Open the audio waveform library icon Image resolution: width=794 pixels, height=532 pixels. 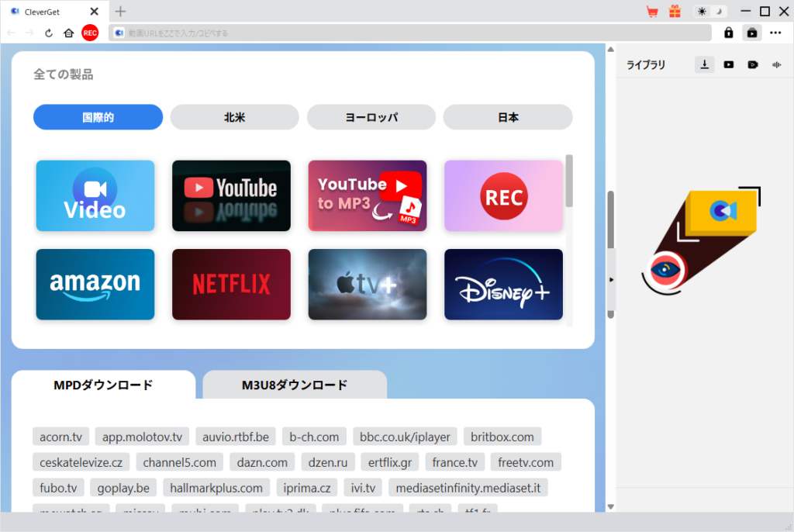(776, 64)
